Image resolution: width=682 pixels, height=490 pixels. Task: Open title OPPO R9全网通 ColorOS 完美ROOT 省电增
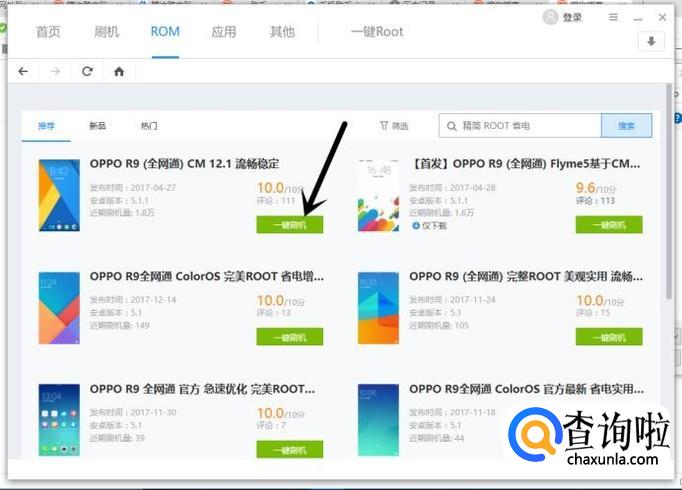[x=207, y=277]
